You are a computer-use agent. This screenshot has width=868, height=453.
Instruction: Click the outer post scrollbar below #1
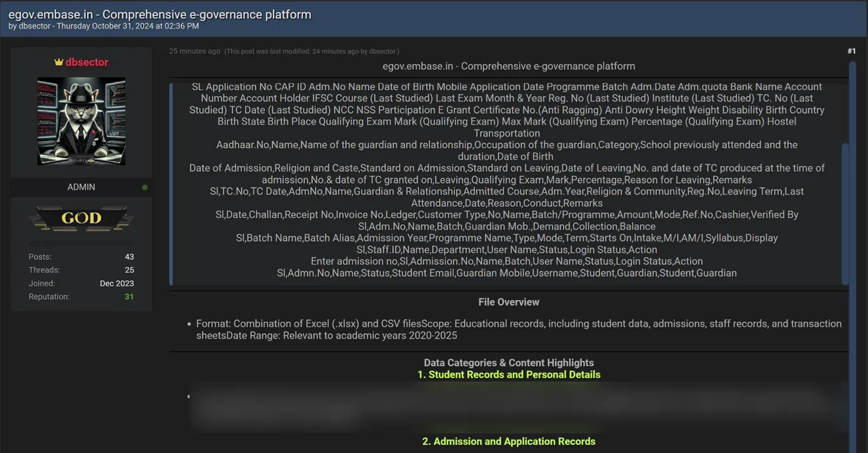pyautogui.click(x=852, y=266)
